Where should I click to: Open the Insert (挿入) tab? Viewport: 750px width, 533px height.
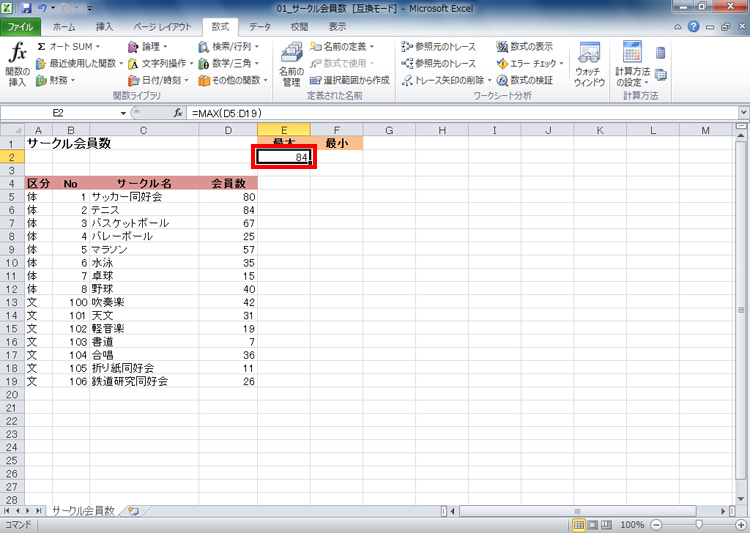point(104,27)
